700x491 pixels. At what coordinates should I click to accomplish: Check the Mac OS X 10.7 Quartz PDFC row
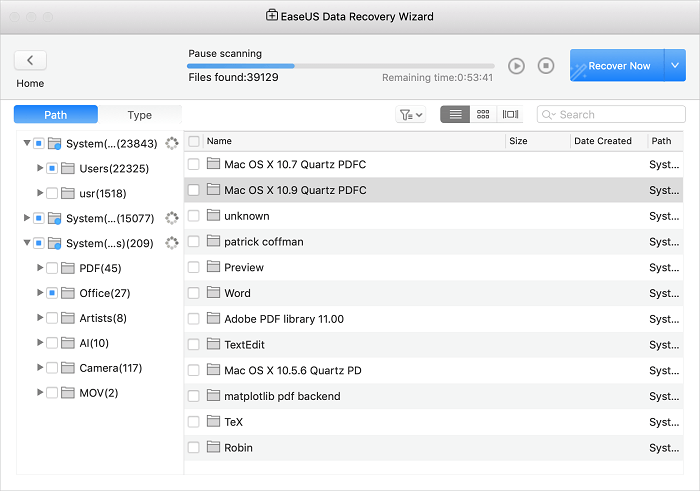coord(194,164)
